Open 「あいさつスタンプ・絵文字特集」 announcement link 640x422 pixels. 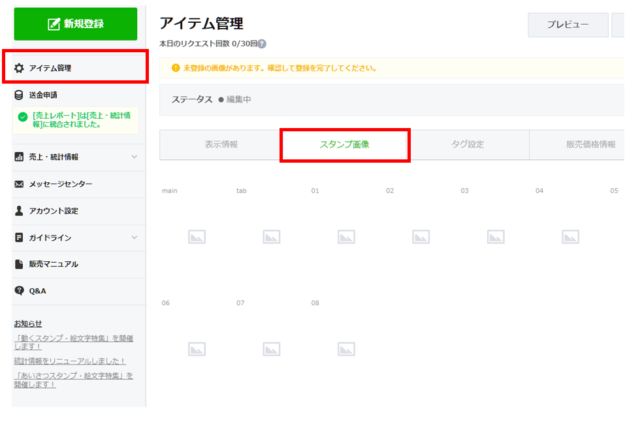[x=73, y=380]
